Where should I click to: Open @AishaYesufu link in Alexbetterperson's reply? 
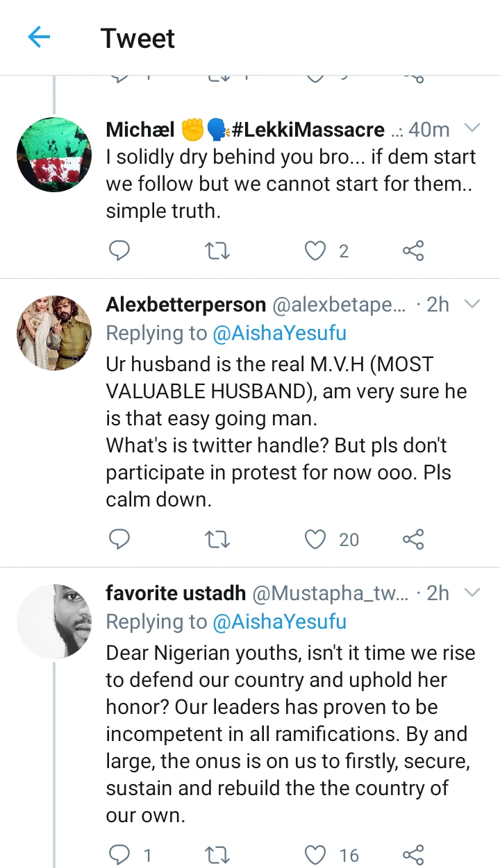click(279, 334)
